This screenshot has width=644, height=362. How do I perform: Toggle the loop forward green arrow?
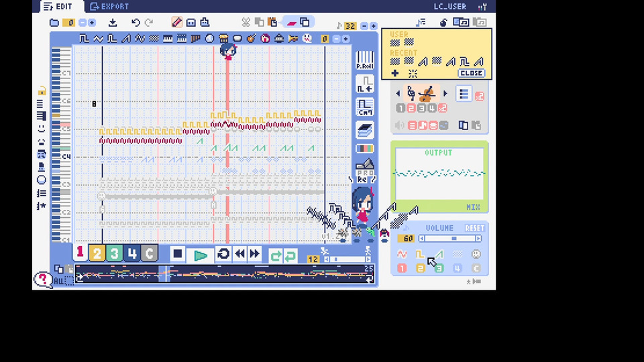[x=276, y=255]
